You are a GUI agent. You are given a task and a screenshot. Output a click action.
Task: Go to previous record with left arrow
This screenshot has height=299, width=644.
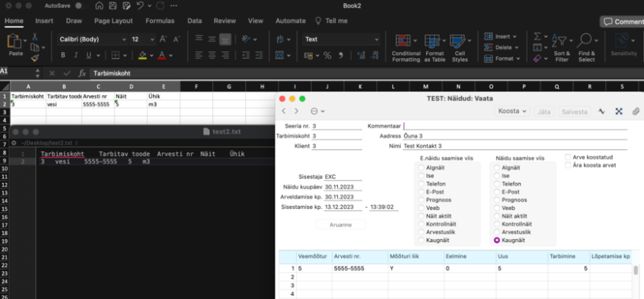coord(284,111)
